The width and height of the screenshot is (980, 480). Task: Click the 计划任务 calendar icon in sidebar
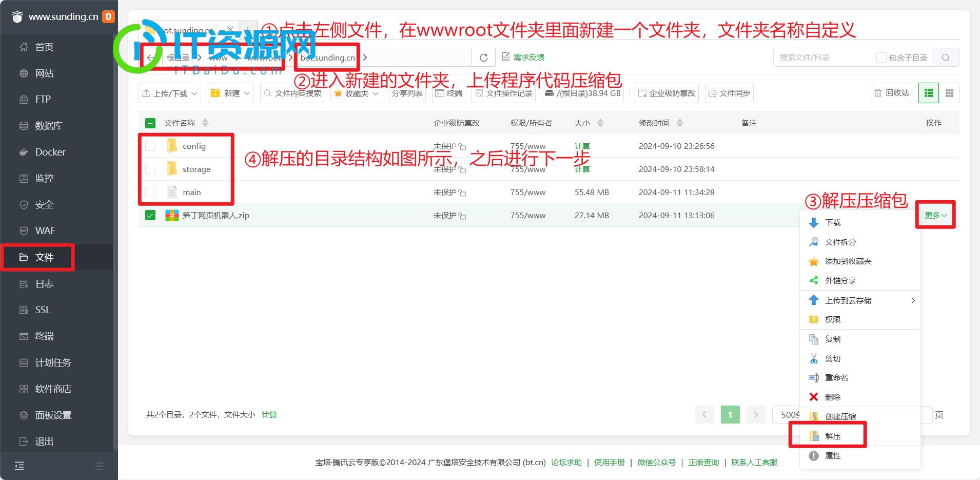24,362
